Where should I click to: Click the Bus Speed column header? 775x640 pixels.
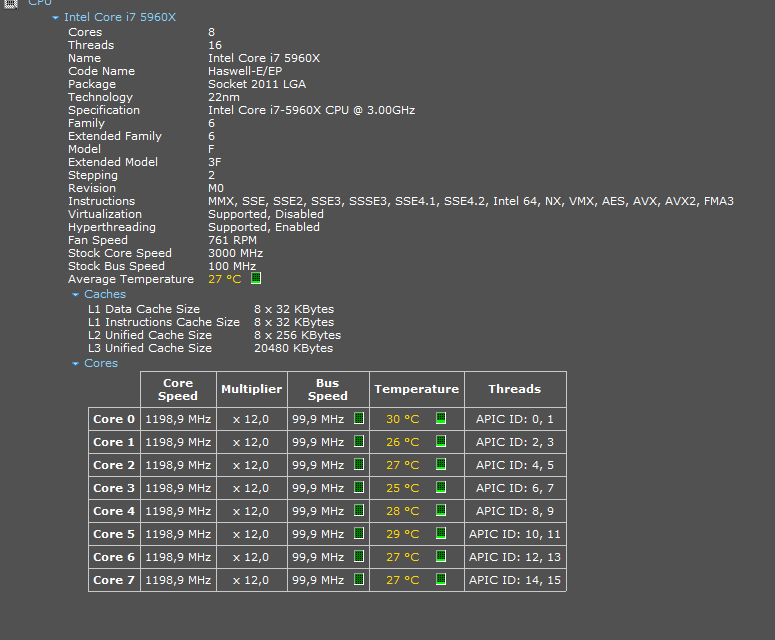tap(328, 389)
